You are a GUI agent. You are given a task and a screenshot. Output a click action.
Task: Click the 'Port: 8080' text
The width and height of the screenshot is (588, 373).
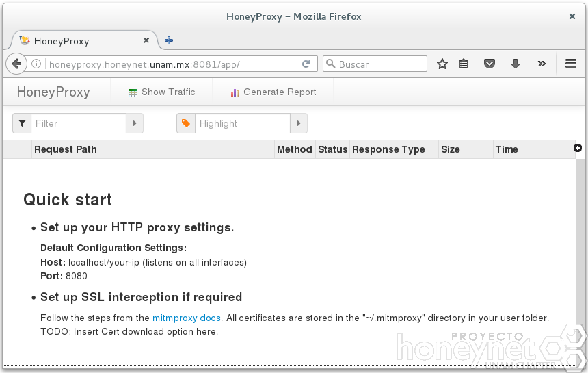(64, 276)
